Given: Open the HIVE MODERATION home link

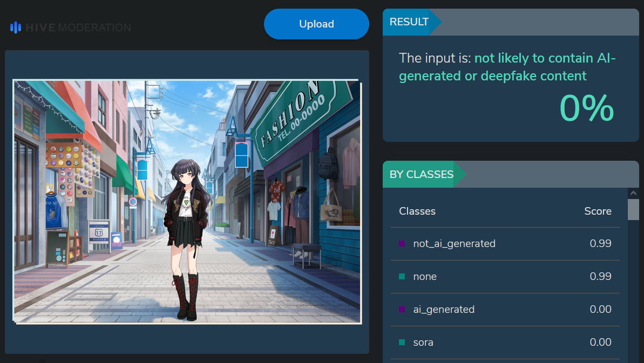Looking at the screenshot, I should point(71,28).
